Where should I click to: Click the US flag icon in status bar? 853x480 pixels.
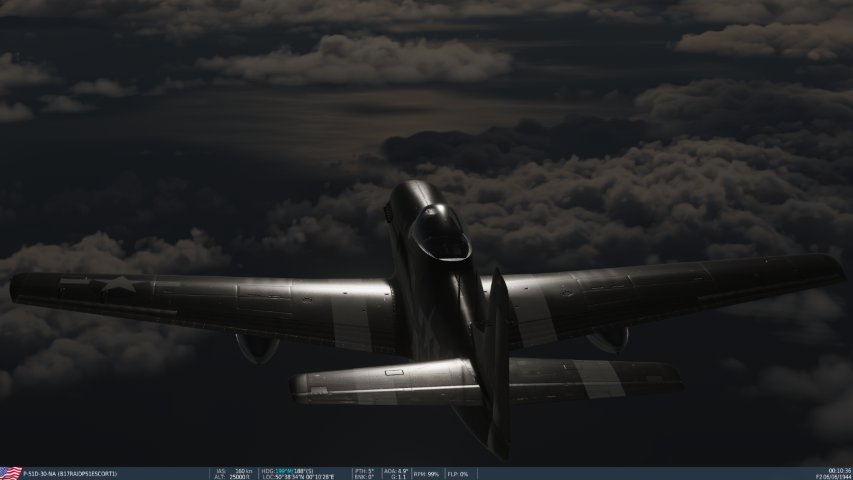tap(11, 473)
